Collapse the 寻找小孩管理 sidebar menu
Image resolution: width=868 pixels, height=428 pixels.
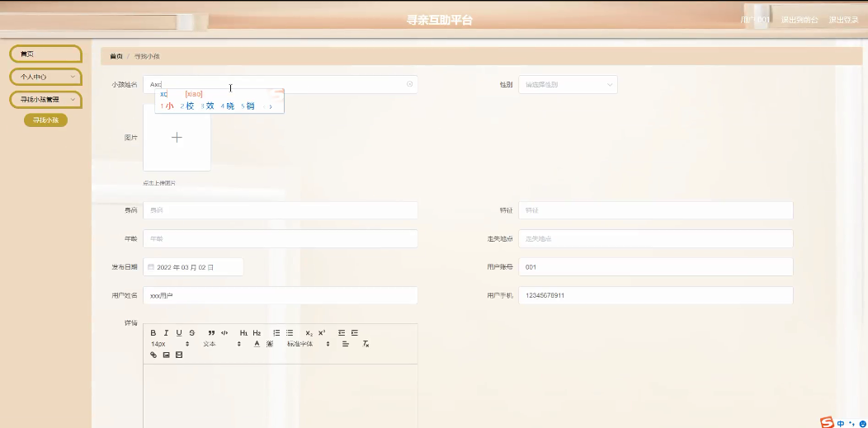46,100
